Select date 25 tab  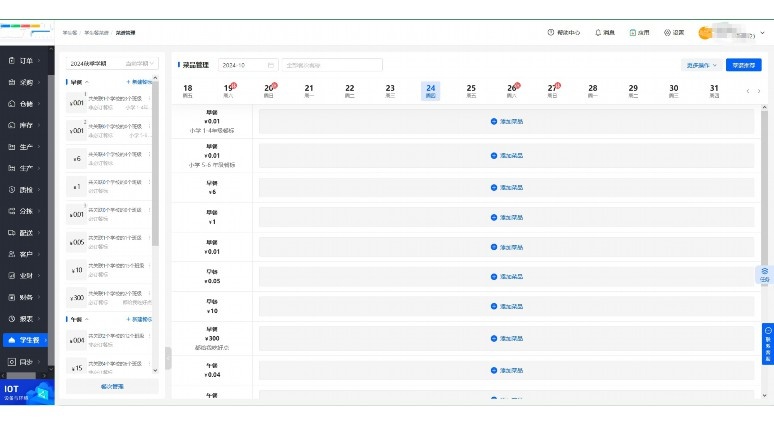pos(471,91)
